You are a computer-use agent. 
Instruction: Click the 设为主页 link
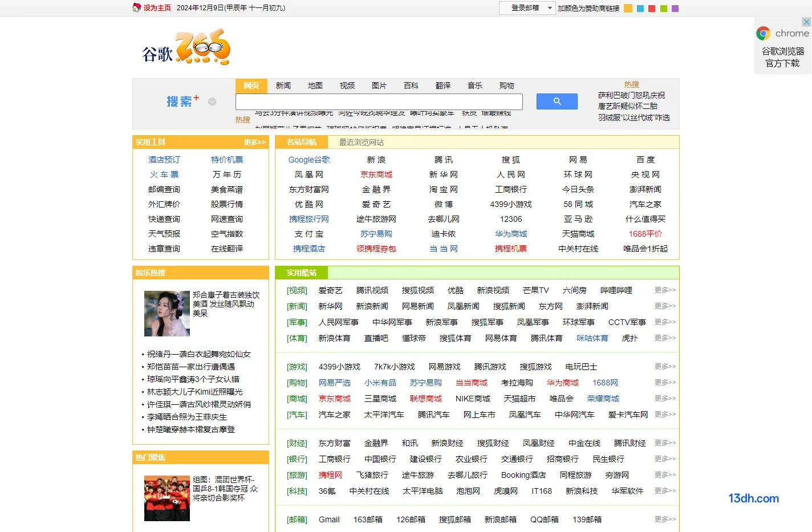pos(157,8)
